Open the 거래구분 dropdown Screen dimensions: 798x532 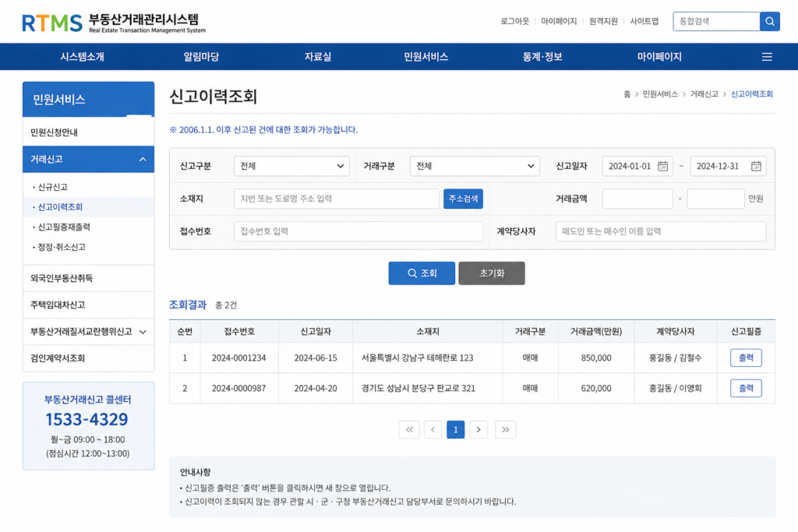point(475,167)
